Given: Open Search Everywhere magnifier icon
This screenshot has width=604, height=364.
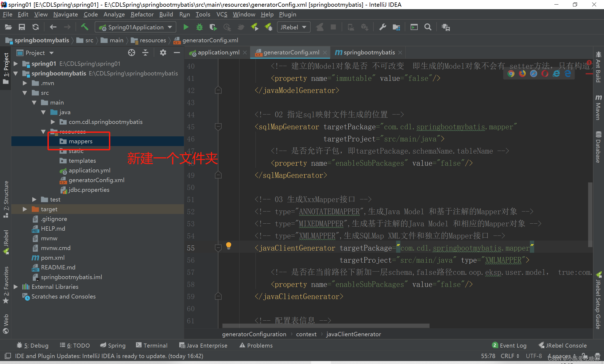Looking at the screenshot, I should point(428,27).
